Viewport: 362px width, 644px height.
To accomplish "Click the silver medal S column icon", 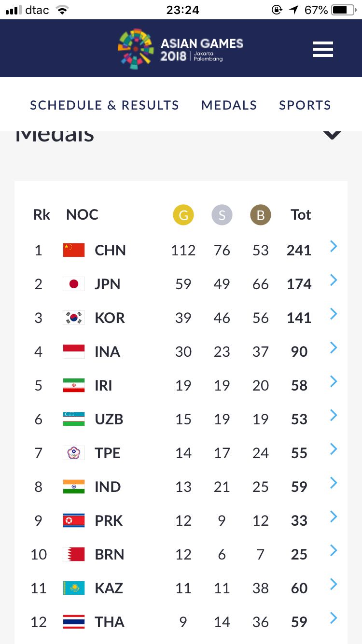I will coord(222,215).
